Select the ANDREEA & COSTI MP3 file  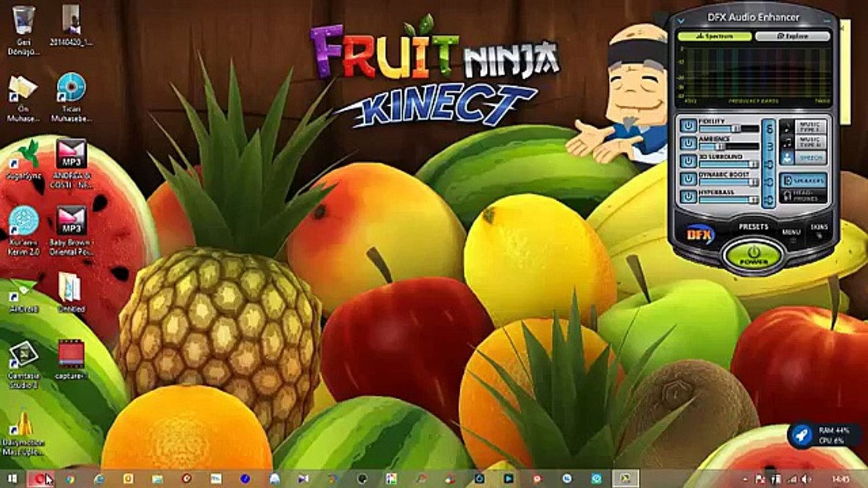71,163
